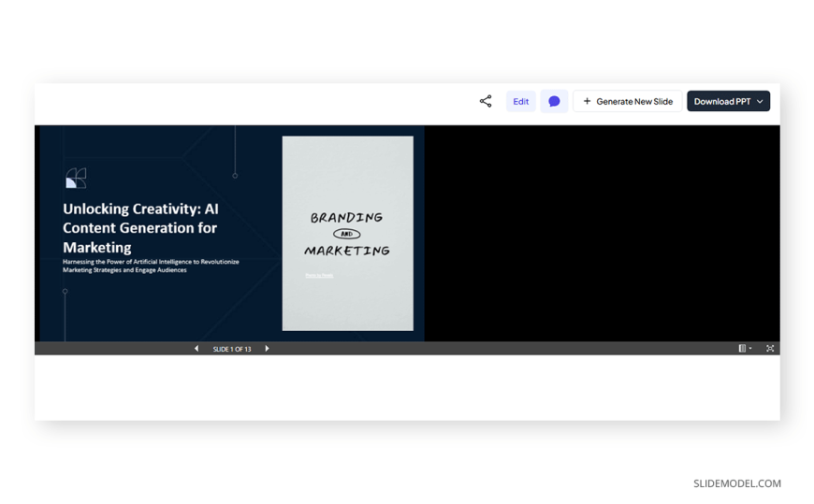Viewport: 814px width, 504px height.
Task: Click the Branding and Marketing cover image
Action: [x=348, y=233]
